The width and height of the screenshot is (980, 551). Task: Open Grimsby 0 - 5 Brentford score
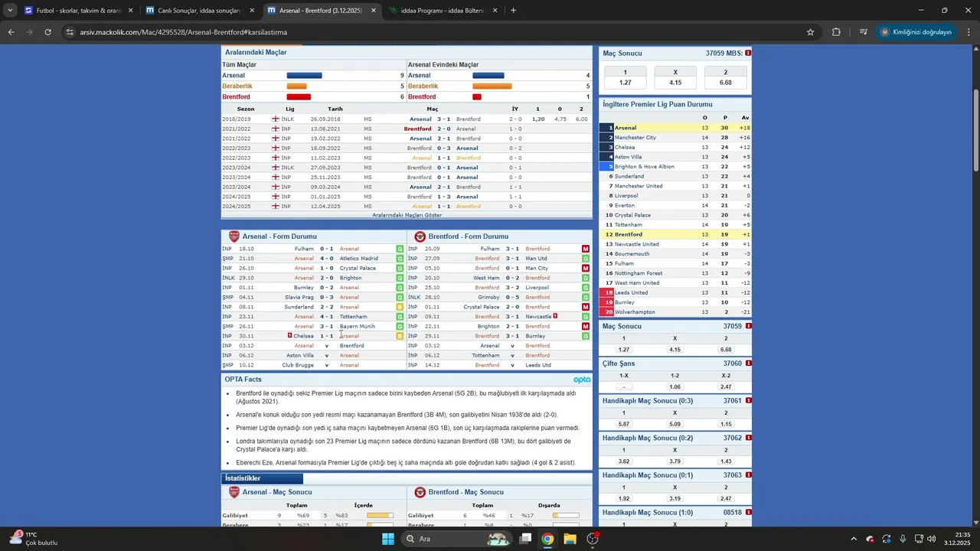point(512,297)
